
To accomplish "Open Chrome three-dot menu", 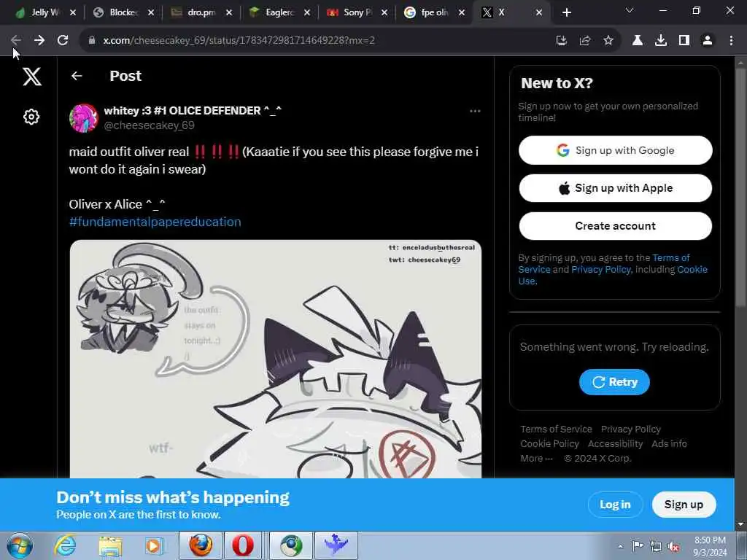I will (x=731, y=41).
